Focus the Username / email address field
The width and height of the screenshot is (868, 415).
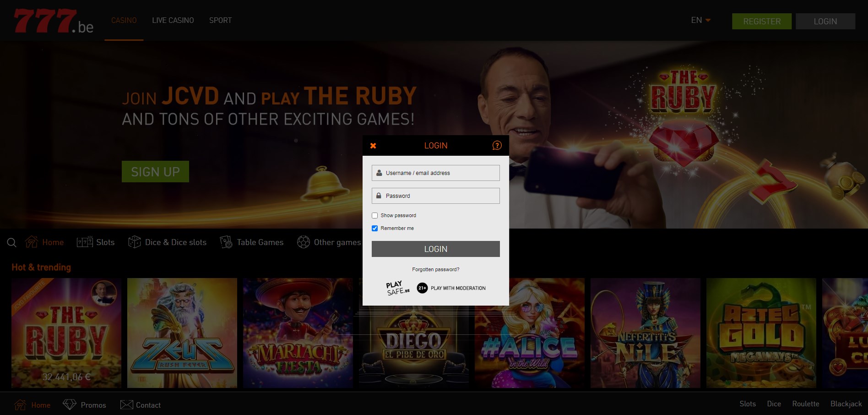[x=436, y=173]
